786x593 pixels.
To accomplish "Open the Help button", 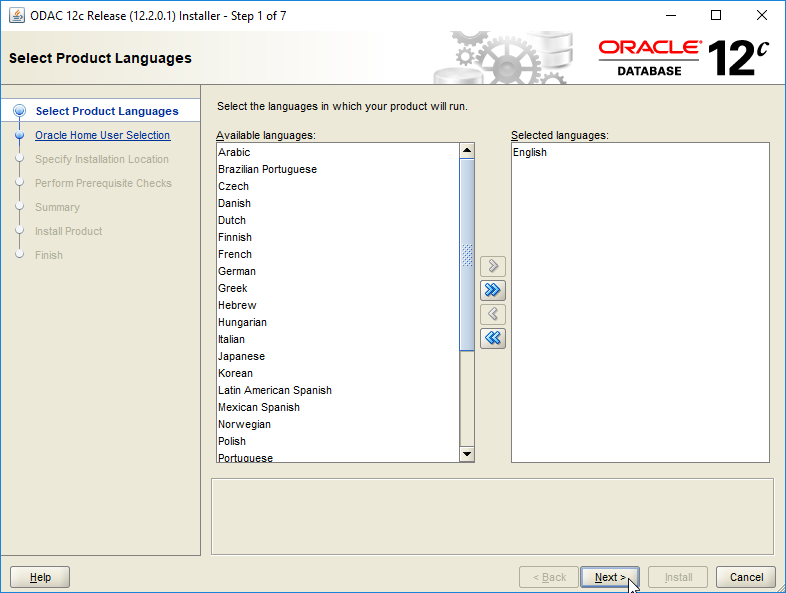I will pyautogui.click(x=40, y=577).
